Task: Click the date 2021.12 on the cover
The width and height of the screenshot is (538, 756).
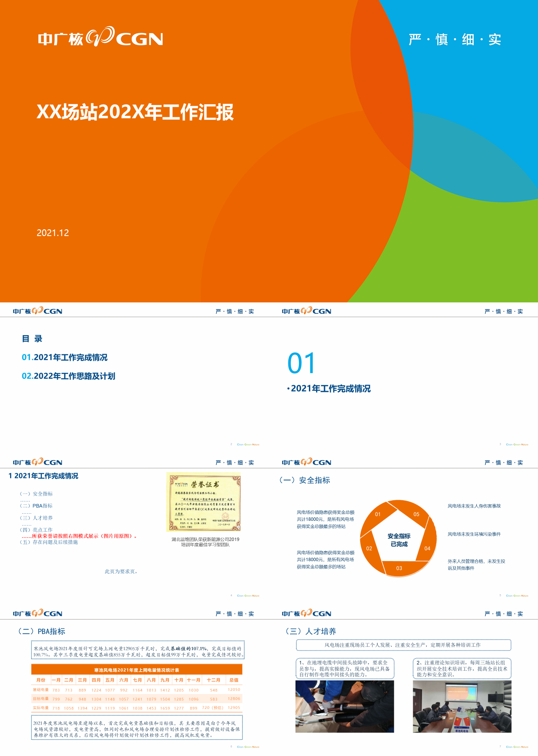Action: coord(53,233)
